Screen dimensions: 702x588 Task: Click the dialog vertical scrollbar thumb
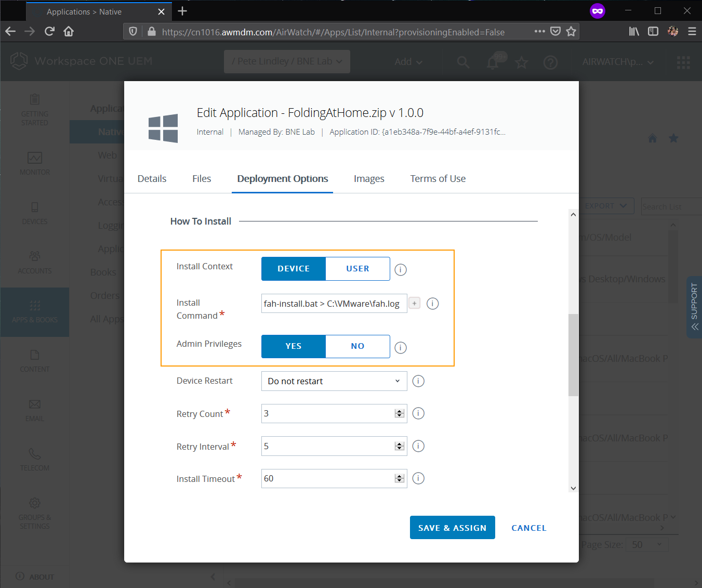tap(573, 355)
